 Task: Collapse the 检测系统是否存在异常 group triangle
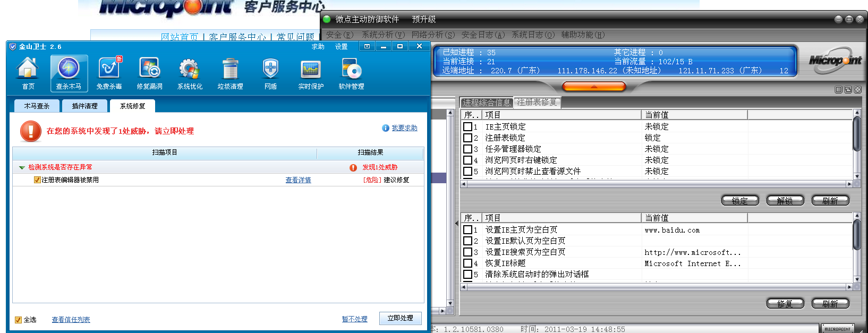point(22,167)
